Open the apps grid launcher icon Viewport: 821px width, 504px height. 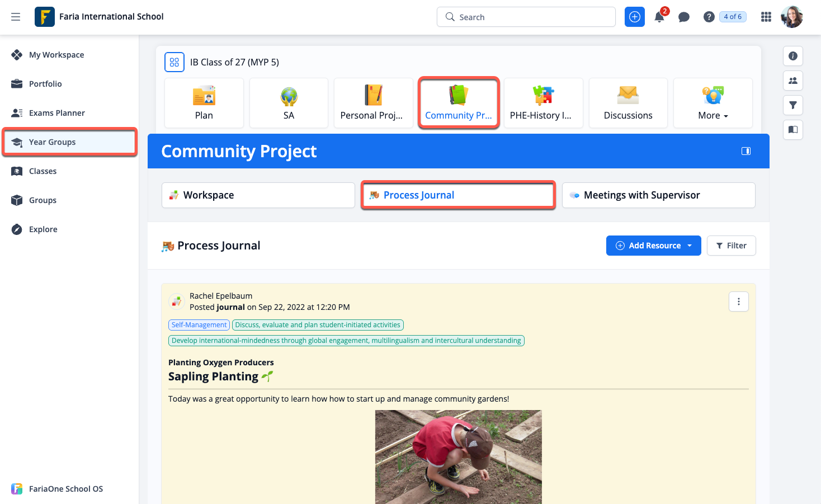(766, 17)
